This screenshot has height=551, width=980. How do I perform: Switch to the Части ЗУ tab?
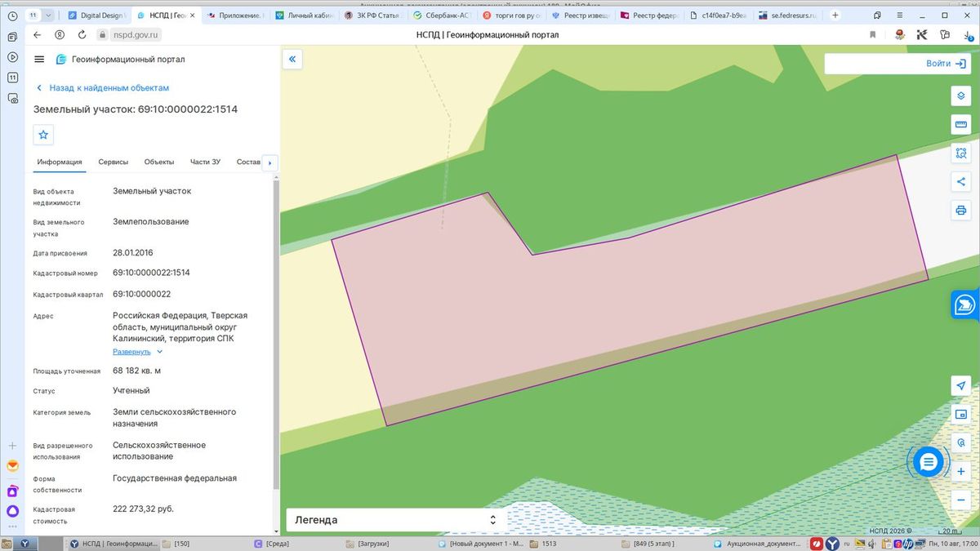205,162
